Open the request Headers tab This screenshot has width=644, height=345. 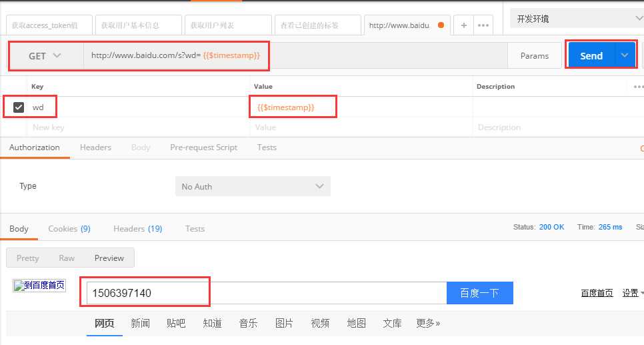pyautogui.click(x=96, y=147)
